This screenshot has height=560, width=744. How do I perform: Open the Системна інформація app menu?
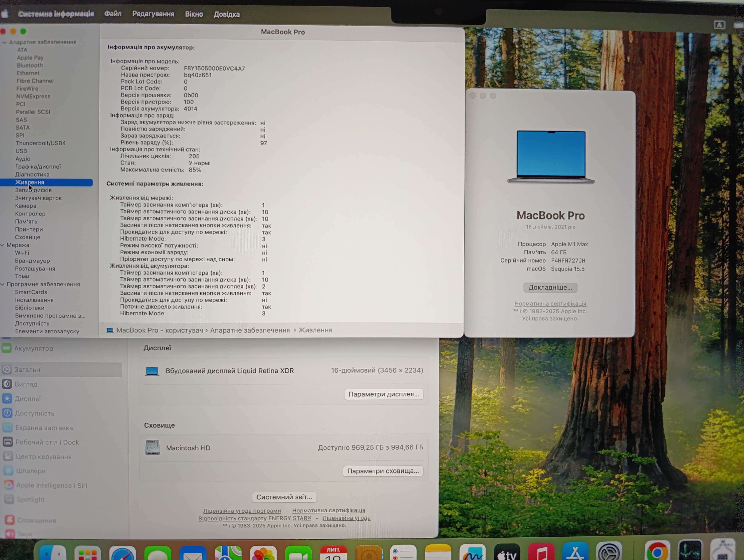pos(56,14)
